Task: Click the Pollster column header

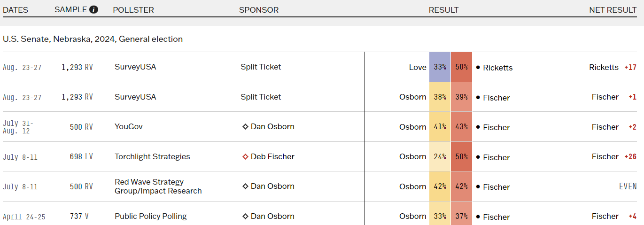Action: click(x=133, y=10)
